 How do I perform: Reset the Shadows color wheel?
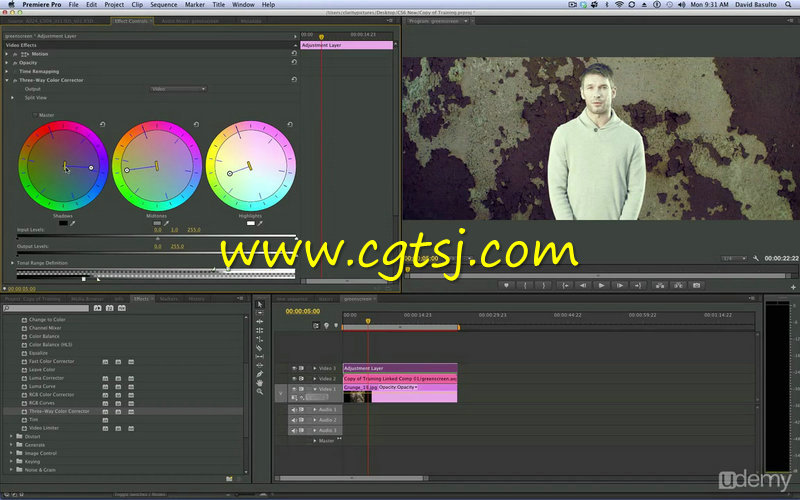(102, 124)
